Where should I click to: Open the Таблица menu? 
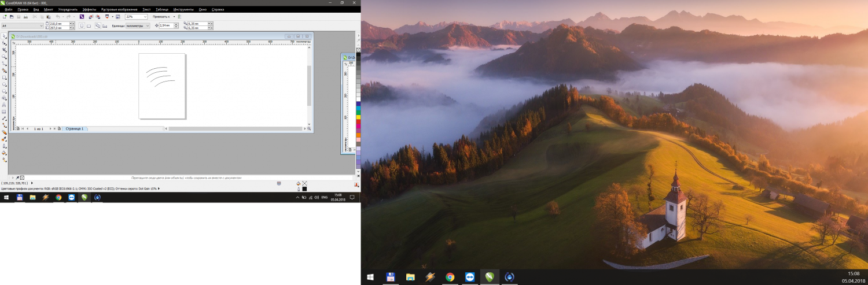coord(162,10)
